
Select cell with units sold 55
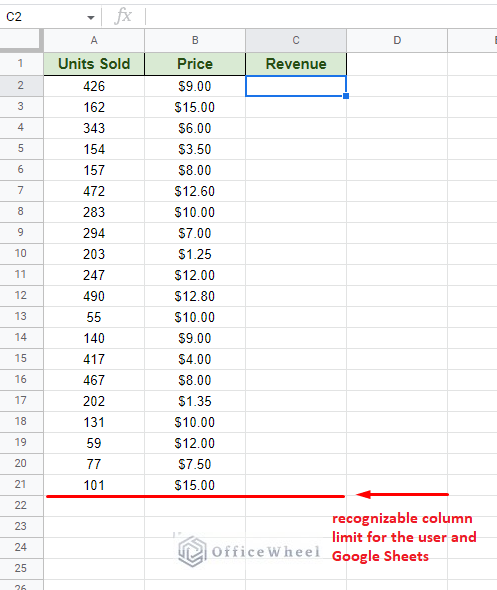[x=94, y=317]
